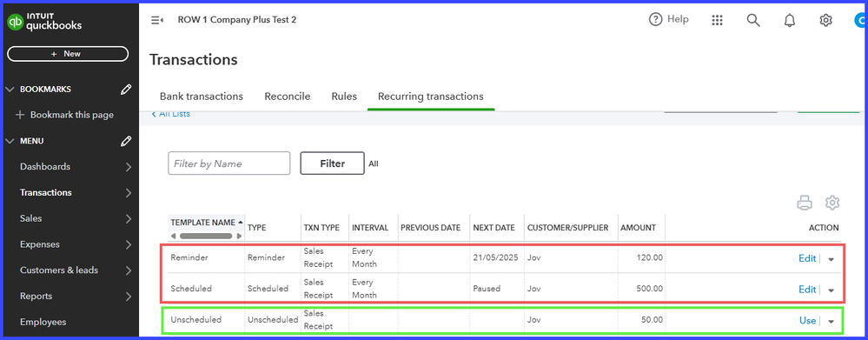
Task: Open table settings gear icon
Action: click(x=832, y=203)
